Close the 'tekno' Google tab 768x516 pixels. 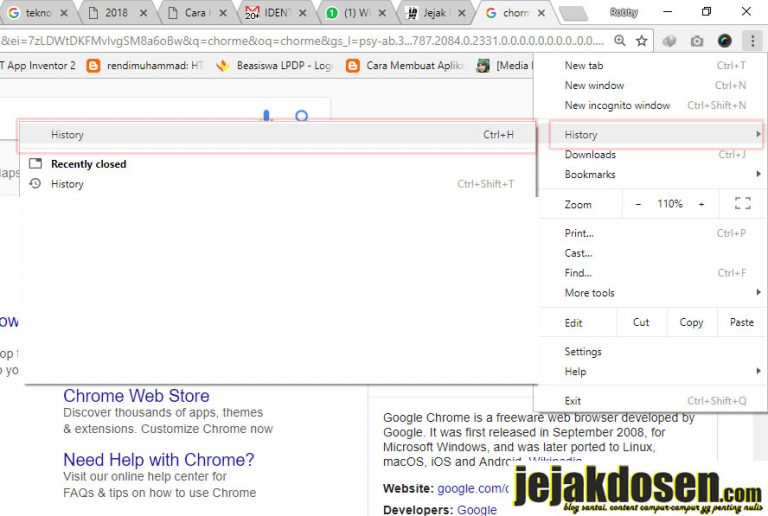pos(64,13)
